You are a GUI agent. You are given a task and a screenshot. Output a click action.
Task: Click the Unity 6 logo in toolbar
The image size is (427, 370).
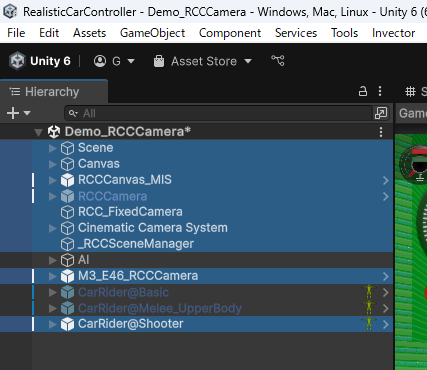click(x=17, y=61)
